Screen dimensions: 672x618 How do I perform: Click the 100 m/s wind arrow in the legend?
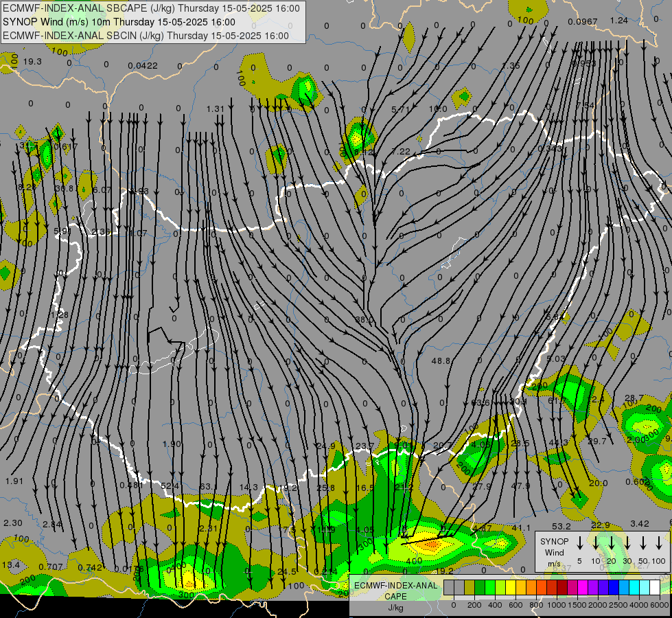[659, 543]
